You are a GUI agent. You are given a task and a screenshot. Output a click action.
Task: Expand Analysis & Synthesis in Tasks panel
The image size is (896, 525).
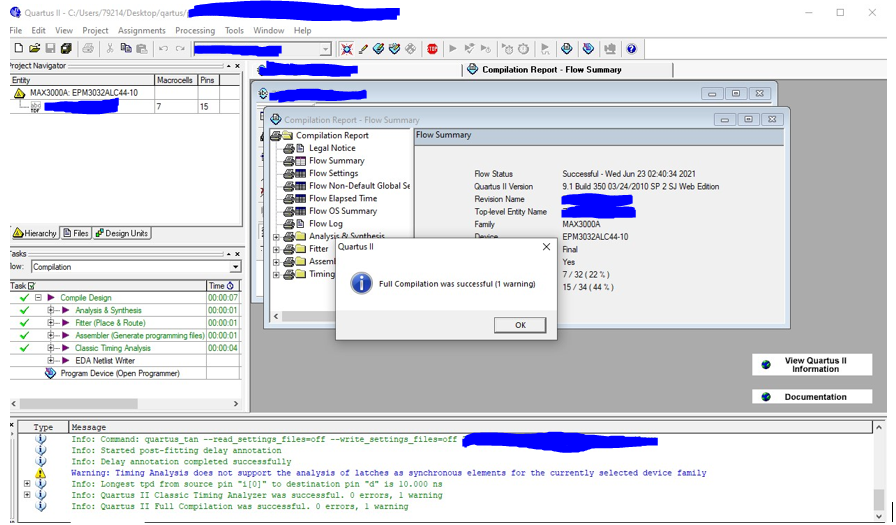[51, 310]
